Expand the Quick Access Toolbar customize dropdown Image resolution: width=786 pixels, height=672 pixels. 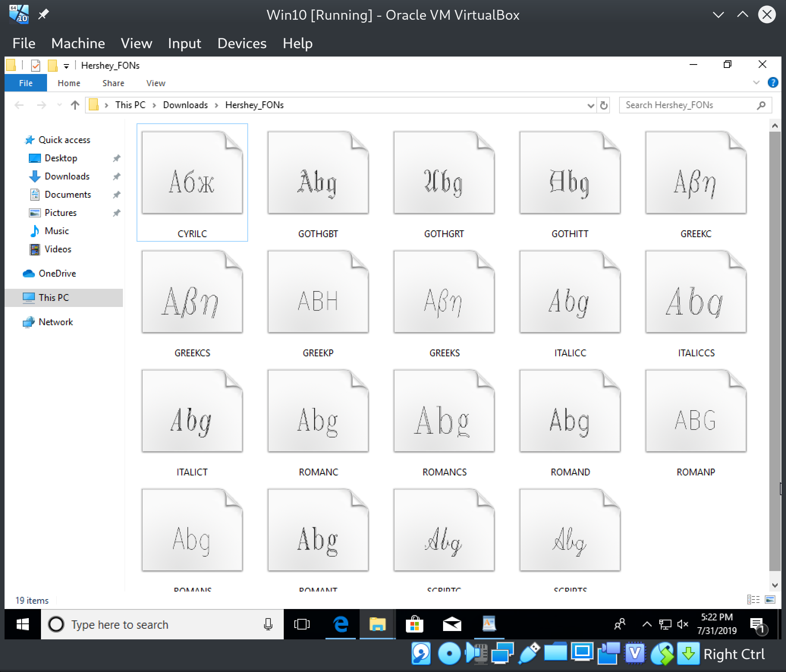click(66, 65)
